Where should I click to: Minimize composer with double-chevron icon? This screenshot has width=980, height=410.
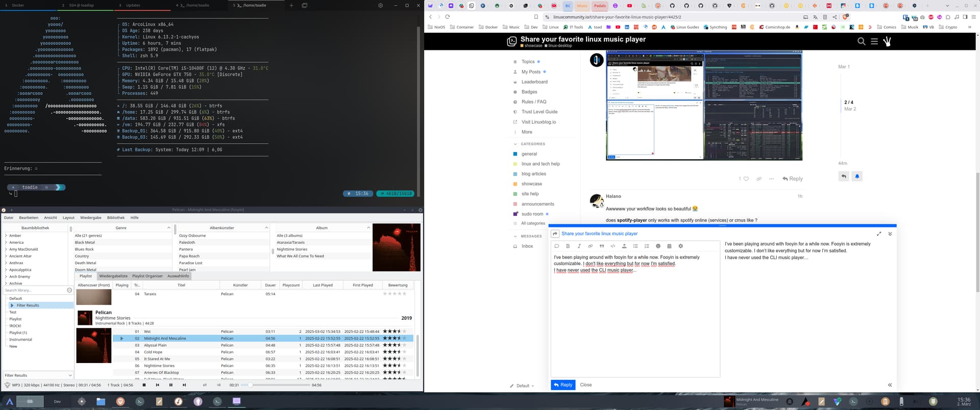(x=890, y=234)
